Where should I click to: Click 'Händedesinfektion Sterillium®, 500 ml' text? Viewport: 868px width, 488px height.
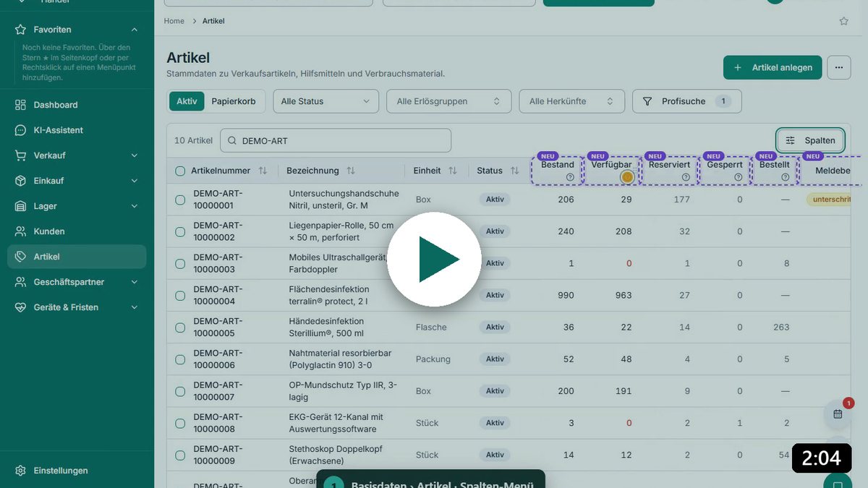click(x=328, y=328)
